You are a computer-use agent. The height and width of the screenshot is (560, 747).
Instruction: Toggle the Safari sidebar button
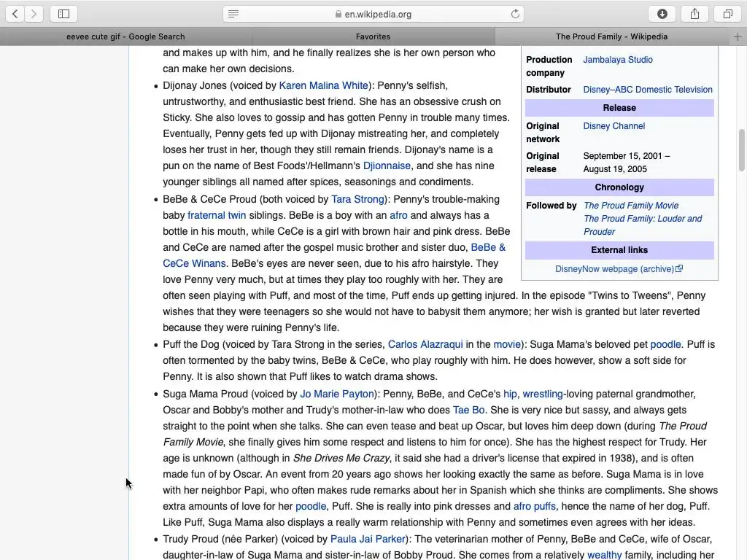(x=64, y=14)
